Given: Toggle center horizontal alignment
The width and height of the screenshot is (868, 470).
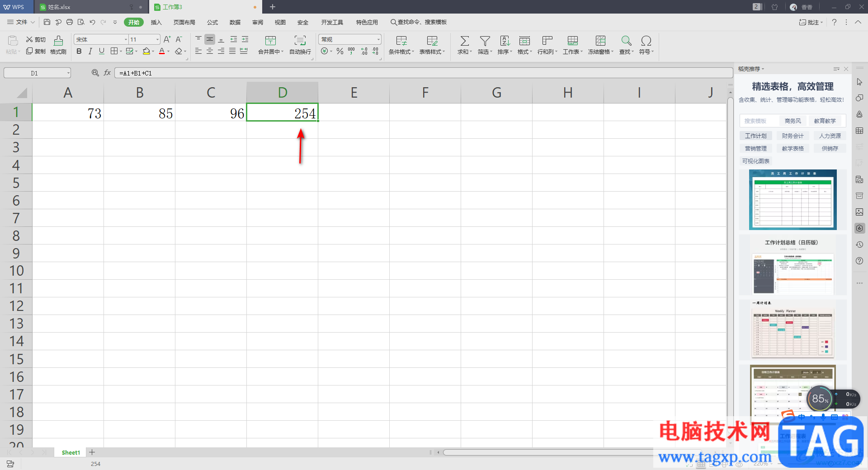Looking at the screenshot, I should [x=210, y=51].
